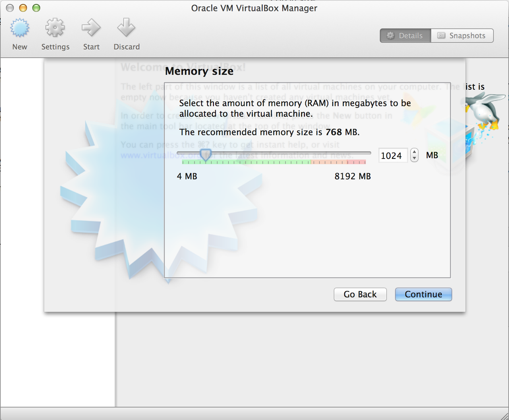Click the Oracle VM VirtualBox Manager title bar
Image resolution: width=509 pixels, height=420 pixels.
point(254,8)
